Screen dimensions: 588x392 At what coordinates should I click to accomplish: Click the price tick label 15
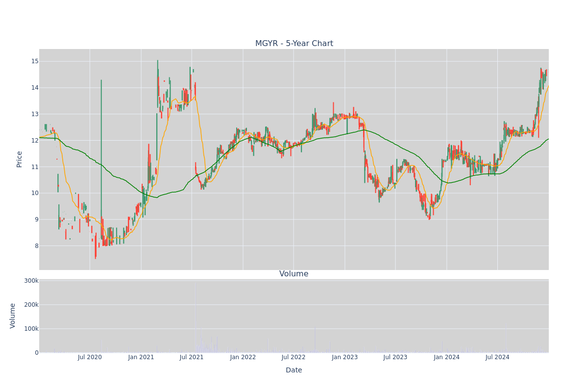point(35,61)
